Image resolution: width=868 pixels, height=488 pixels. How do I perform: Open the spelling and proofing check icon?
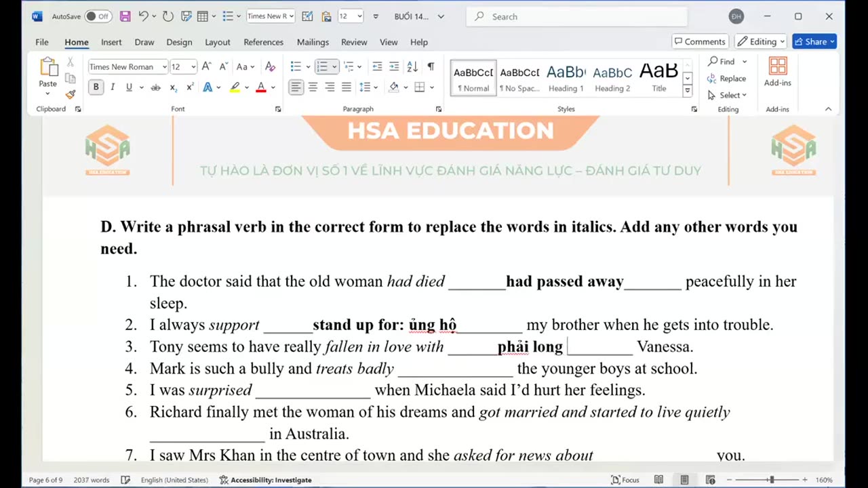pyautogui.click(x=125, y=480)
